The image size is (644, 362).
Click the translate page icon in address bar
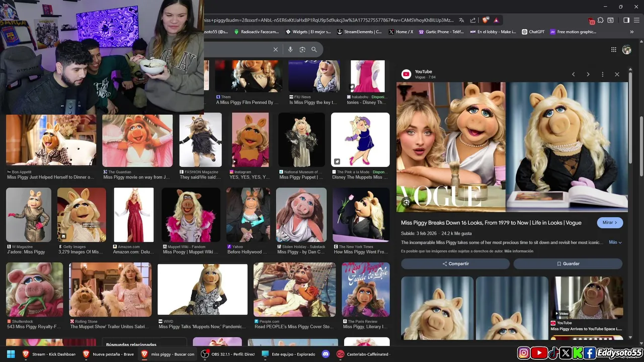tap(461, 20)
